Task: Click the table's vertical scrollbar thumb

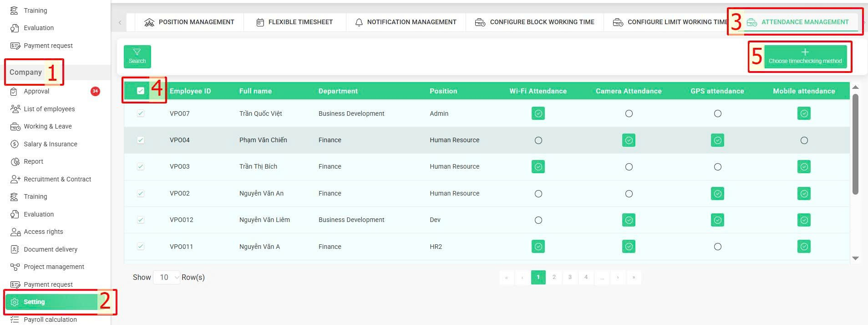Action: (x=855, y=144)
